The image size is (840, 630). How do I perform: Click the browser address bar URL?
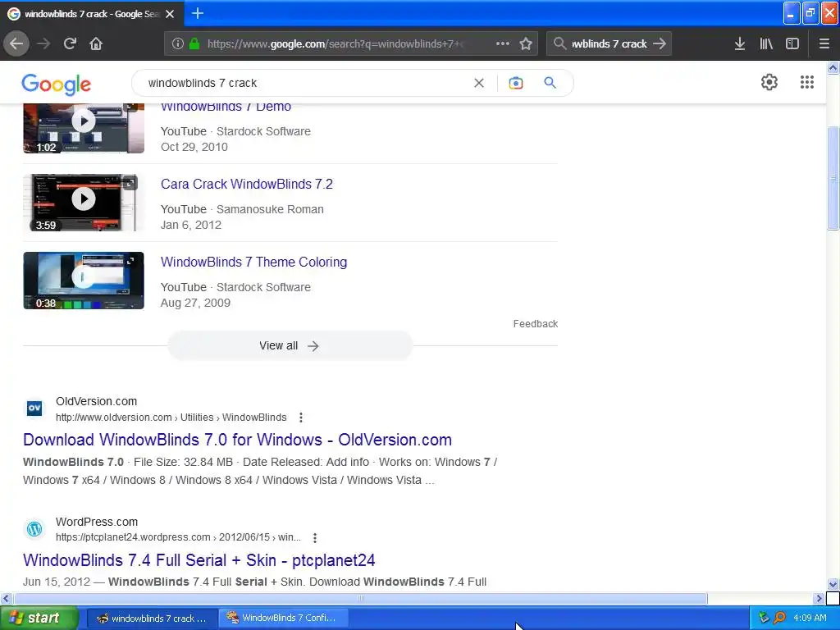coord(336,44)
